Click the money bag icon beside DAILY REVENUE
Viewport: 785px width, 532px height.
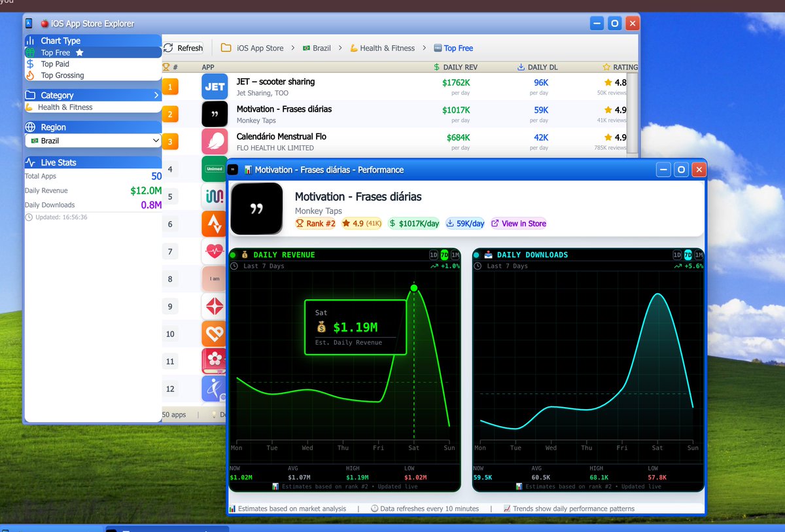pyautogui.click(x=245, y=255)
